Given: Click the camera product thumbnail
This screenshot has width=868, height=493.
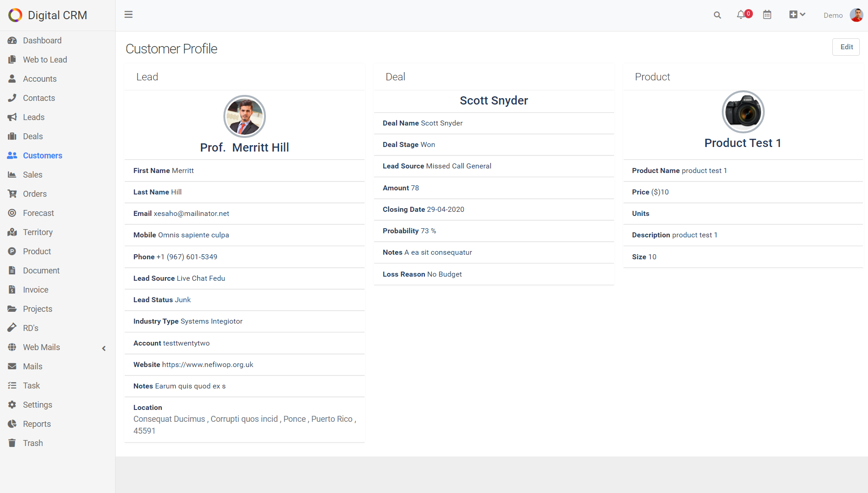Looking at the screenshot, I should [x=743, y=112].
